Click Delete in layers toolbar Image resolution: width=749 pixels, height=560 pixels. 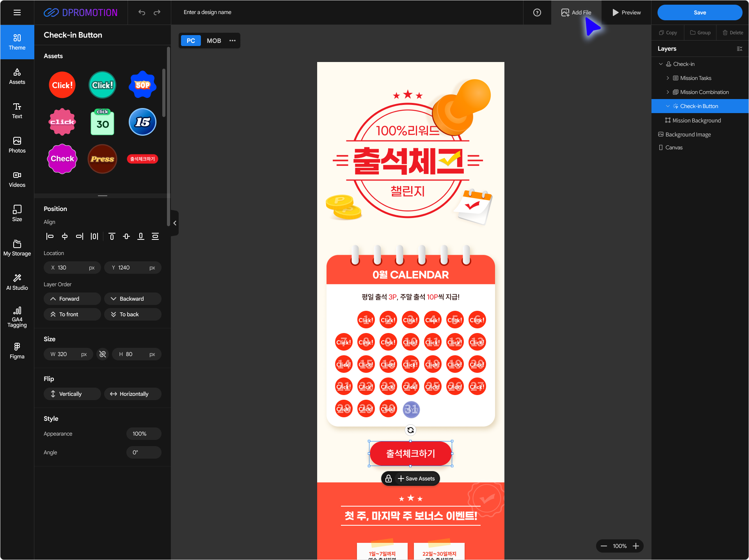click(x=733, y=33)
